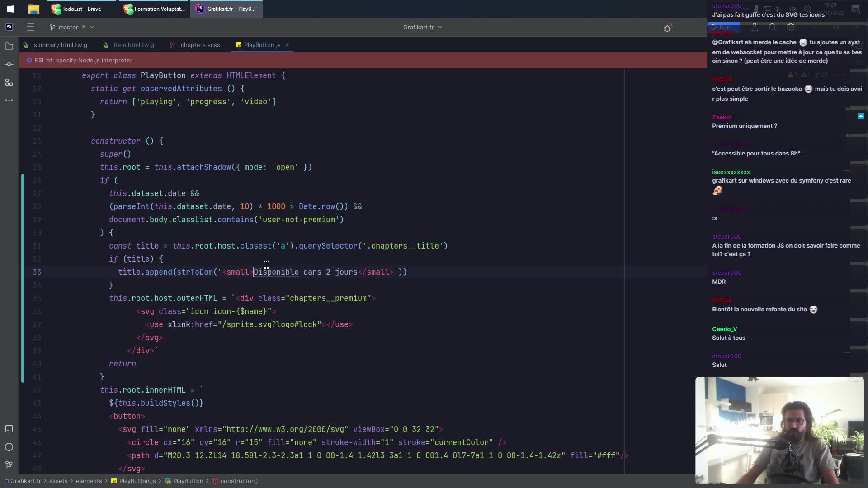Open the Terminal tool window
Screen dimensions: 868x488
pos(9,429)
